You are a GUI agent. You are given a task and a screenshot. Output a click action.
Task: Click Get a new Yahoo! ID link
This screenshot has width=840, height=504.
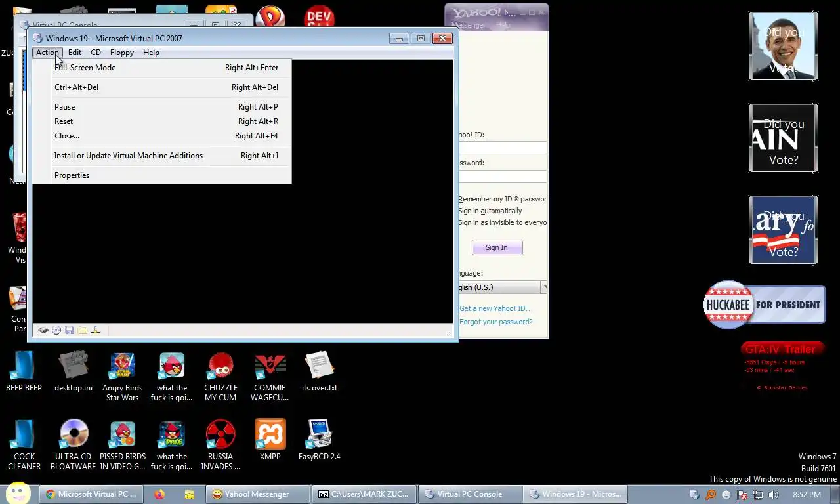click(495, 308)
